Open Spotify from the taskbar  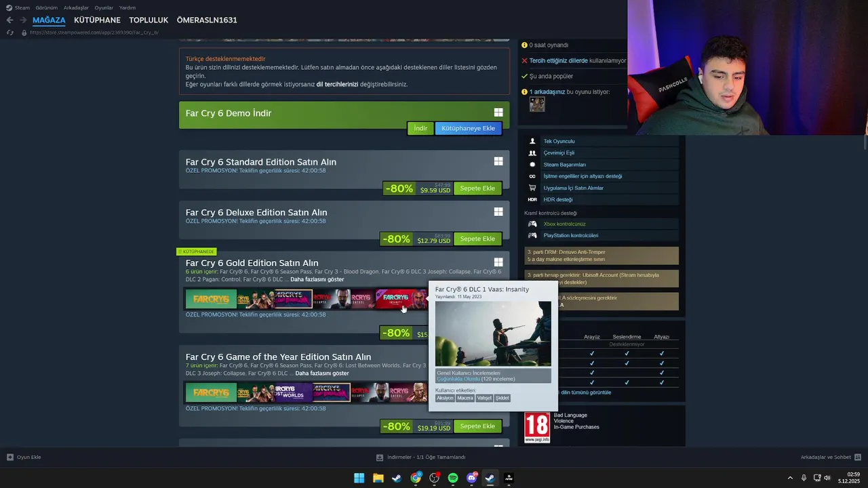453,478
